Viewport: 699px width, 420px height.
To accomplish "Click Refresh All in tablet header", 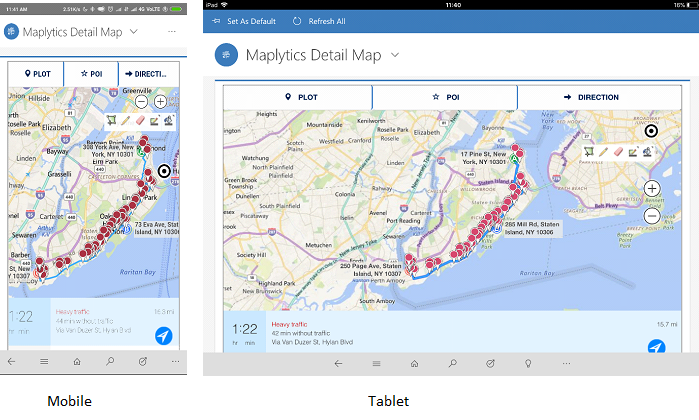I will pyautogui.click(x=319, y=21).
